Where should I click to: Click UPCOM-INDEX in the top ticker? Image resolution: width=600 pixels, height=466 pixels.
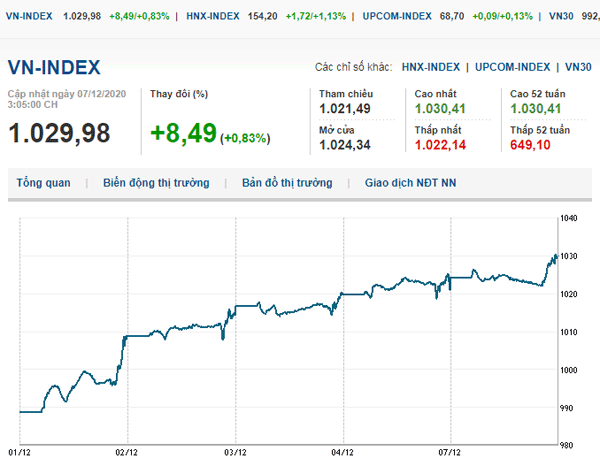point(397,16)
